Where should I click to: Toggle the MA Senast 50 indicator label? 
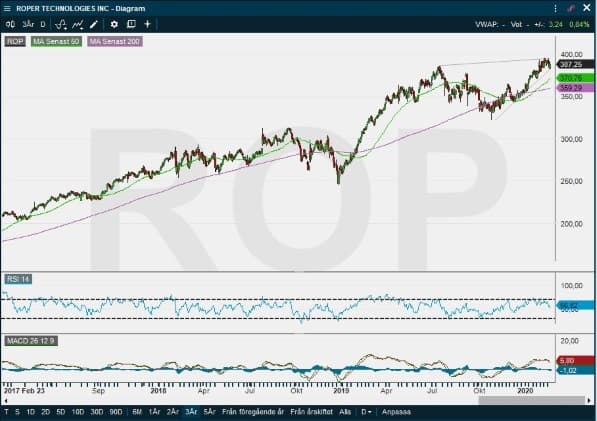tap(56, 41)
